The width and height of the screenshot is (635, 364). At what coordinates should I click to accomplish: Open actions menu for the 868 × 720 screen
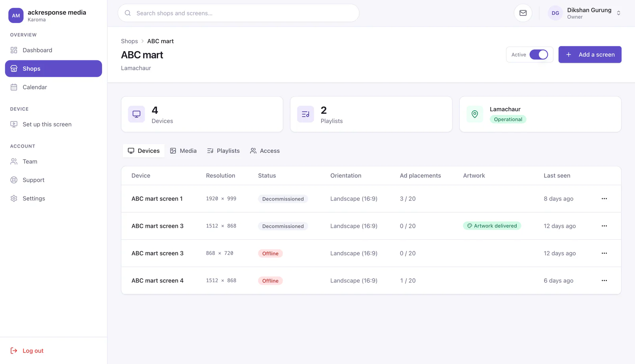(x=604, y=253)
